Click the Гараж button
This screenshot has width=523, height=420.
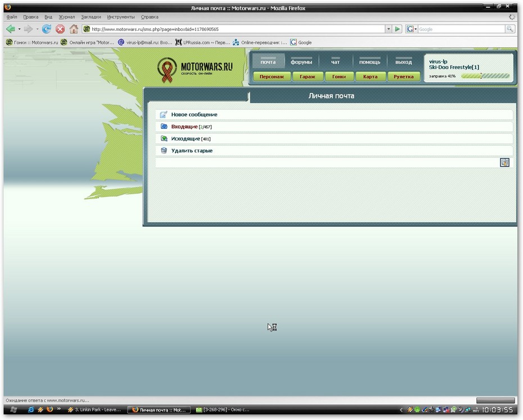click(x=308, y=76)
